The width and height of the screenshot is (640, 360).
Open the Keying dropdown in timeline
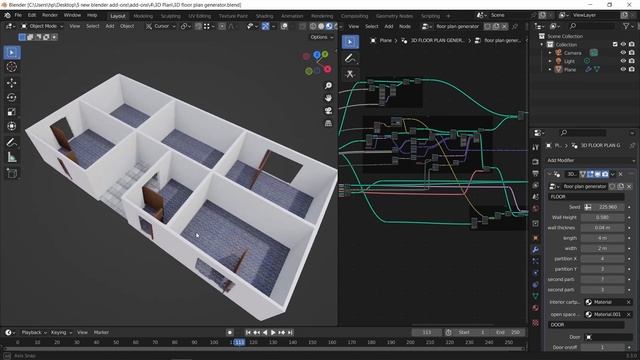tap(61, 332)
